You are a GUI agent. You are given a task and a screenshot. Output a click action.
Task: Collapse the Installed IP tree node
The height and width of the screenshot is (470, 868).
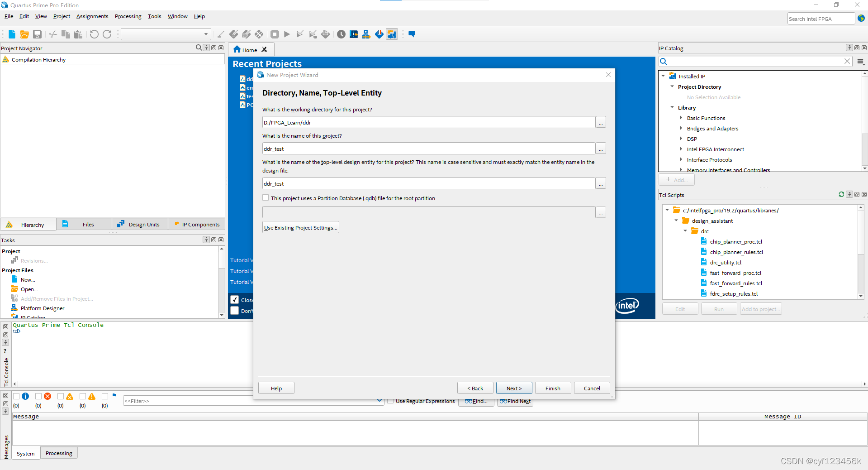pos(663,76)
